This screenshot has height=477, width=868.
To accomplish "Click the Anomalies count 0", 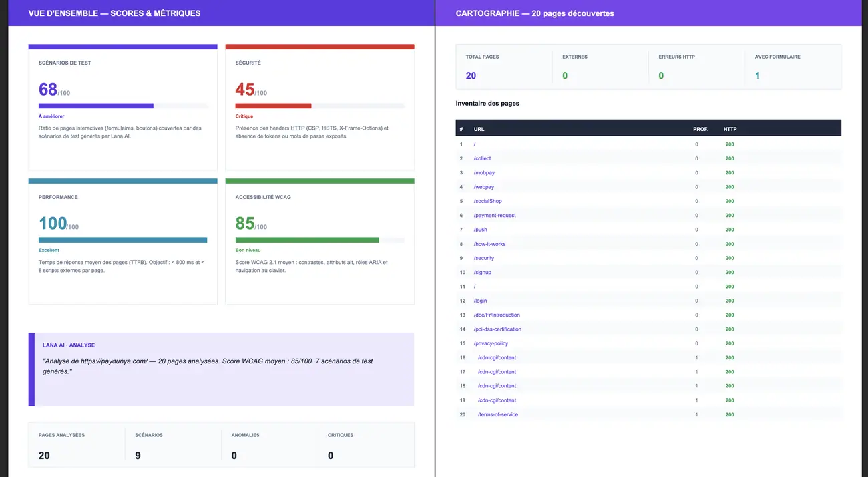I will pyautogui.click(x=234, y=456).
